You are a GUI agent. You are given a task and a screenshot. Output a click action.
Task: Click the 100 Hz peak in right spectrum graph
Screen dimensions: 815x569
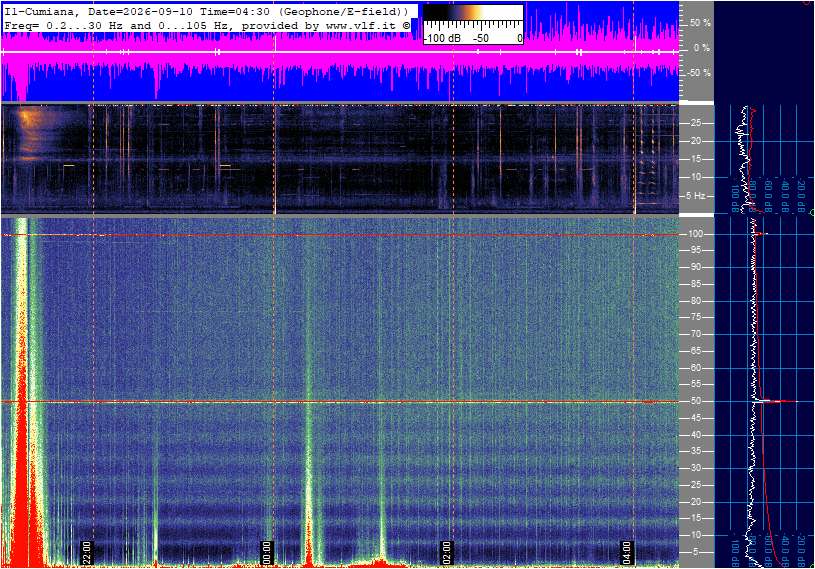click(x=761, y=234)
